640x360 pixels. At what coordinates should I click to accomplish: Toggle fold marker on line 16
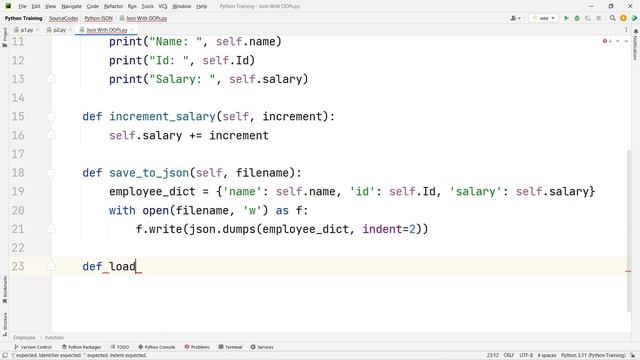point(51,135)
